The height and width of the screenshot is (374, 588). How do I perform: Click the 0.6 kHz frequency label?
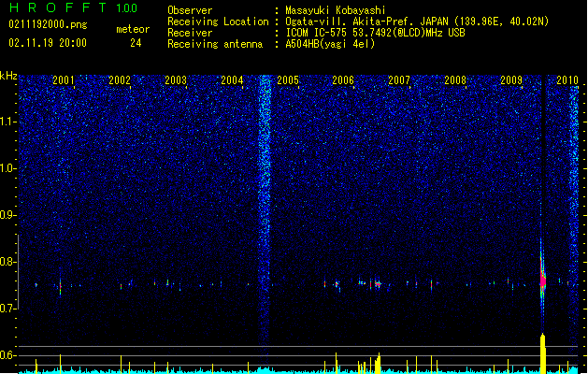(8, 355)
